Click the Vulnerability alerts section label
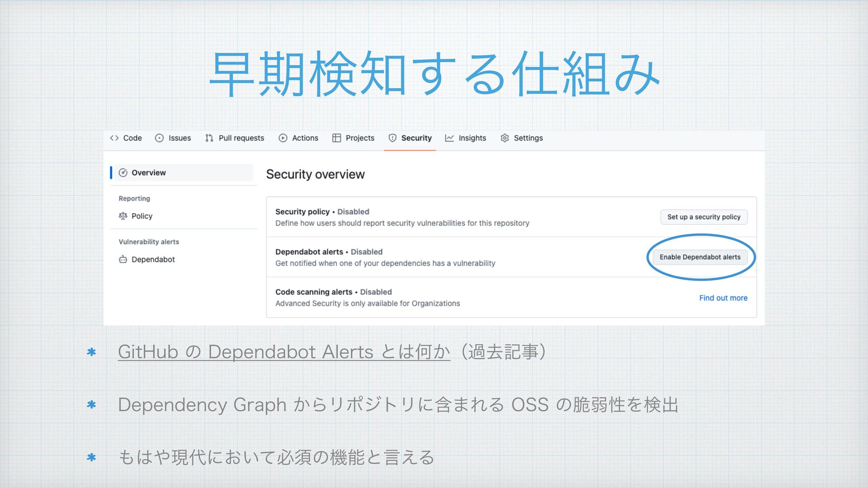Image resolution: width=868 pixels, height=488 pixels. (x=149, y=242)
